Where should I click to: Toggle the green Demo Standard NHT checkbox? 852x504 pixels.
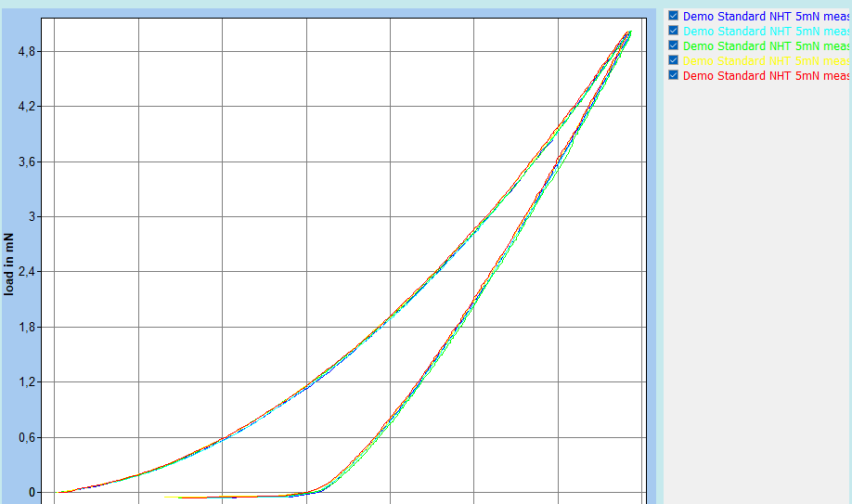tap(674, 45)
